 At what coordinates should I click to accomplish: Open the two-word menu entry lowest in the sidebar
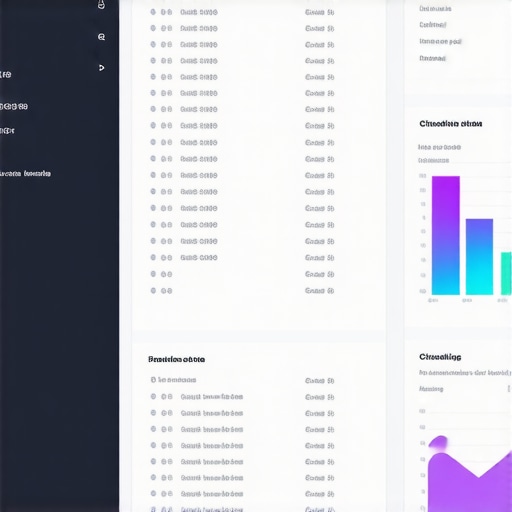pyautogui.click(x=25, y=174)
